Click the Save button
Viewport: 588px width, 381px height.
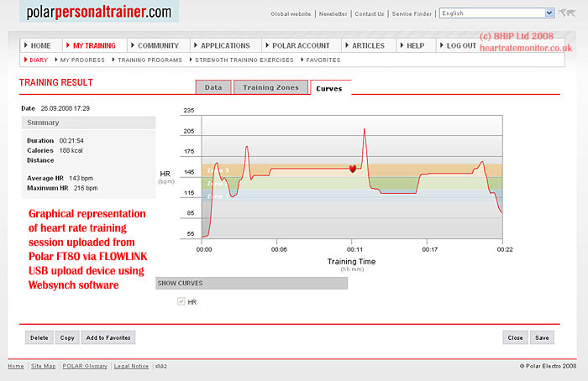[542, 337]
